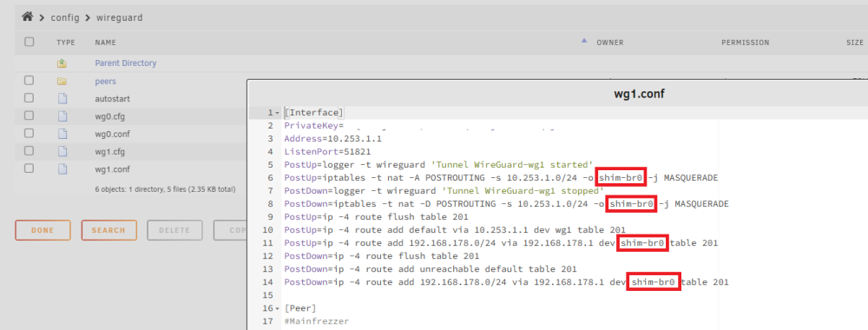Image resolution: width=868 pixels, height=330 pixels.
Task: Place cursor on Address=10.253.1.1 line
Action: click(332, 139)
